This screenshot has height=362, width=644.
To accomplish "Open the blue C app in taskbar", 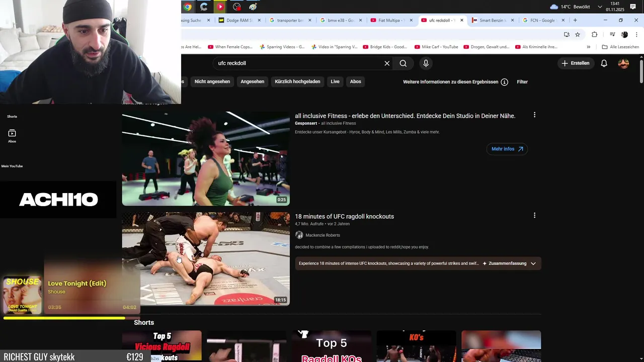I will point(204,7).
